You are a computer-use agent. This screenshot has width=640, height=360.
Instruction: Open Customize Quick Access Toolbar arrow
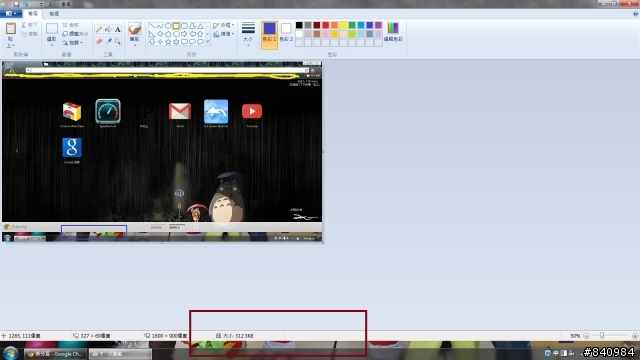(41, 4)
